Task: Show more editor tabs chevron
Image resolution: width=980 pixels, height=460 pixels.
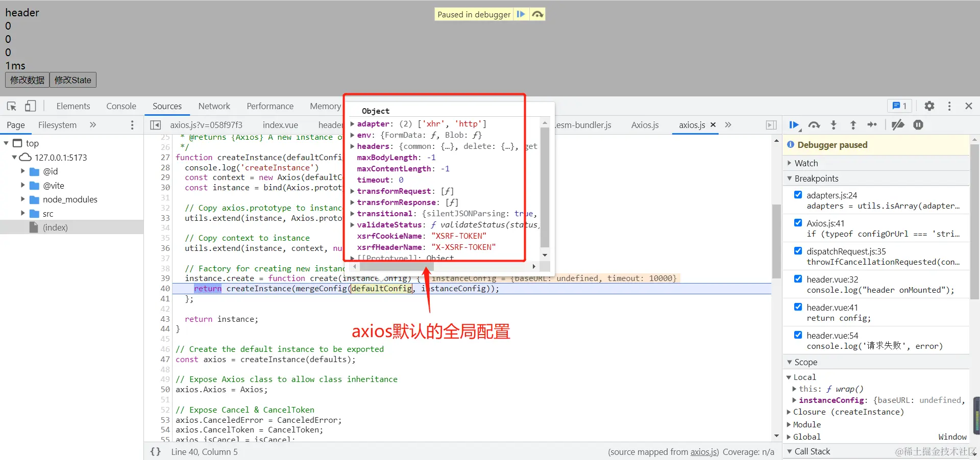Action: click(x=728, y=125)
